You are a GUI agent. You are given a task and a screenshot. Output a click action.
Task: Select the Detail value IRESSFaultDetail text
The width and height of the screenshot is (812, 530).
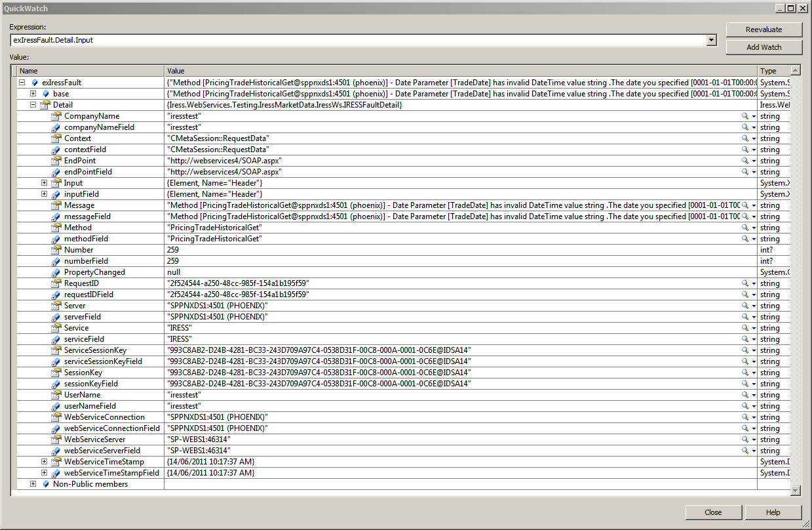(284, 105)
